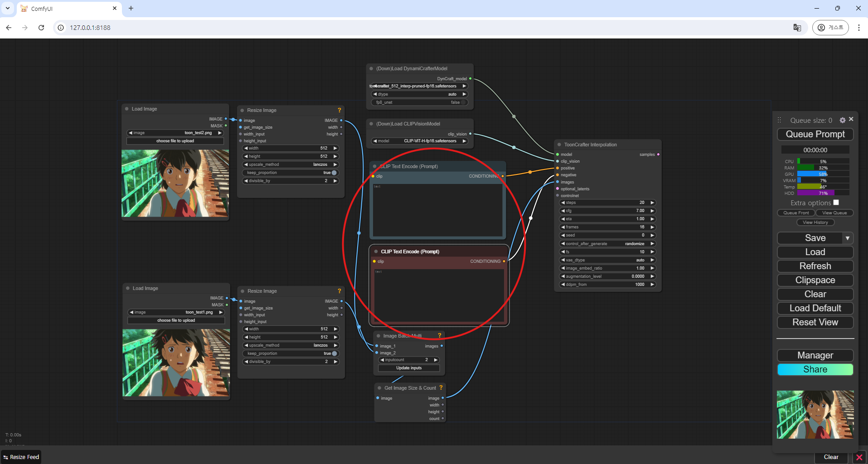Open help for bottom Resize Image node
Image resolution: width=868 pixels, height=464 pixels.
point(339,291)
